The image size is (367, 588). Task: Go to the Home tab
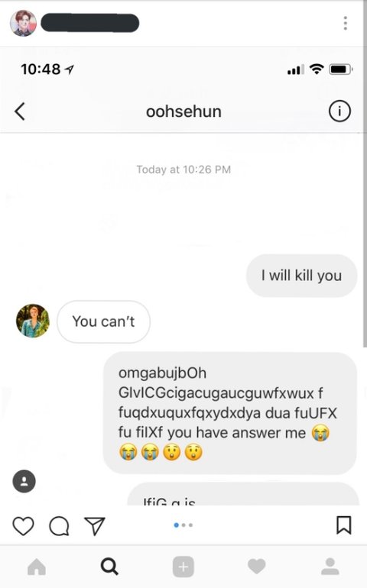37,567
